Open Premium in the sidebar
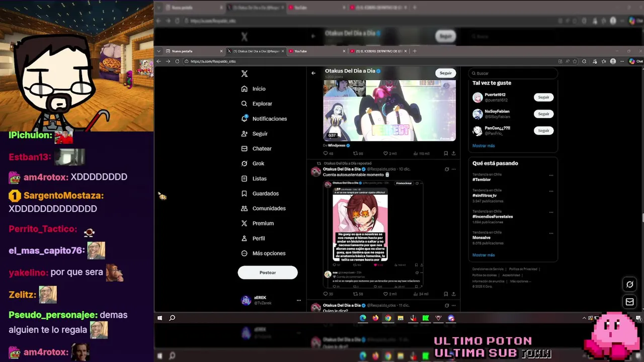This screenshot has width=644, height=362. click(257, 223)
